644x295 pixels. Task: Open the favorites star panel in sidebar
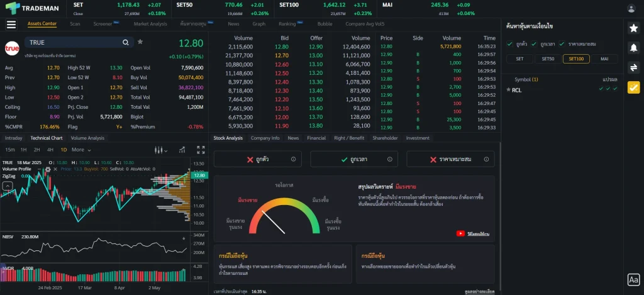pos(633,28)
